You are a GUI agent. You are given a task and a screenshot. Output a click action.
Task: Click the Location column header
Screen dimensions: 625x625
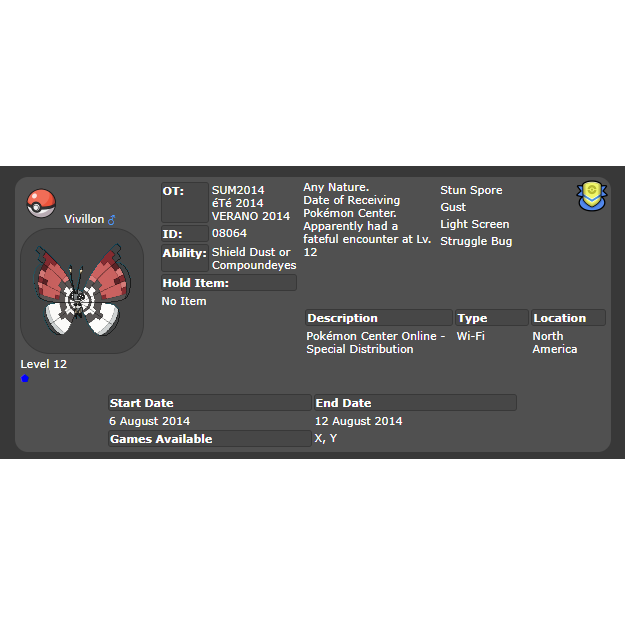tap(568, 318)
